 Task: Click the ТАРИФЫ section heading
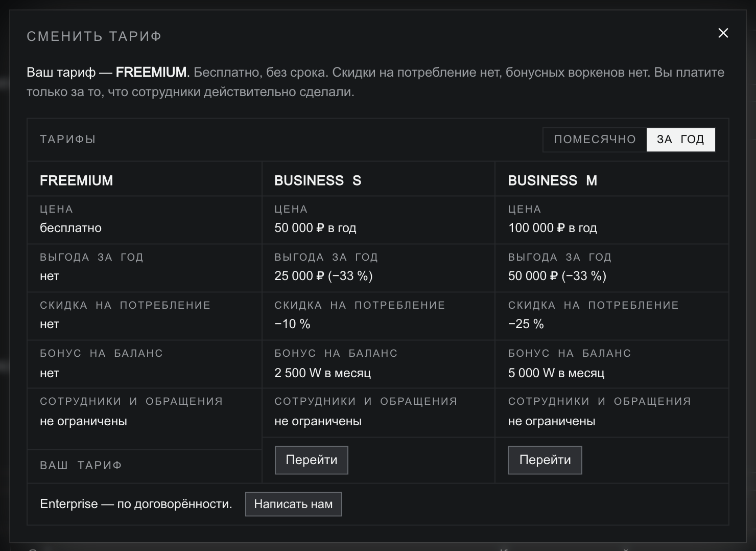tap(68, 140)
